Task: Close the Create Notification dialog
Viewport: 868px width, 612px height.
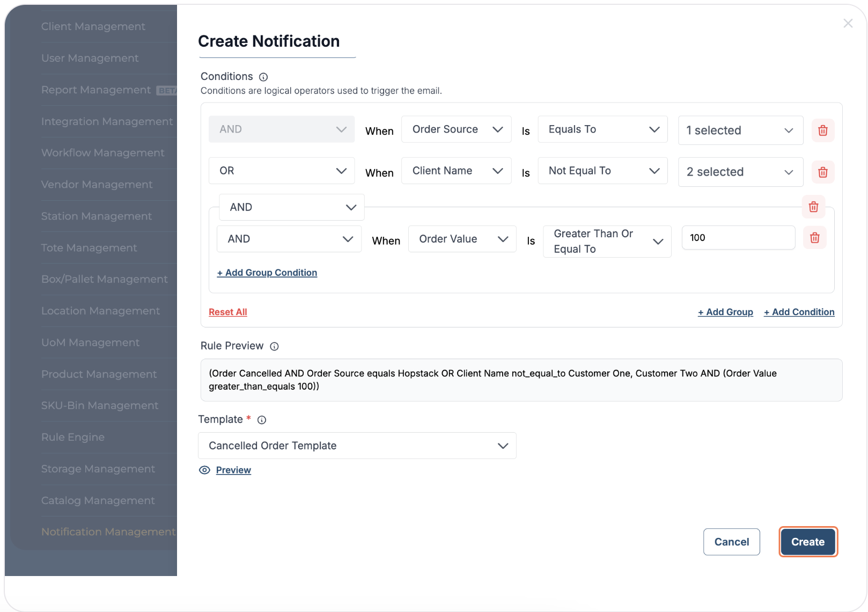Action: click(x=848, y=24)
